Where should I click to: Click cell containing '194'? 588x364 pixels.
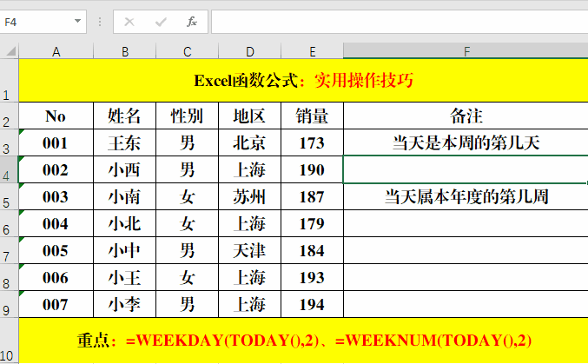click(313, 304)
